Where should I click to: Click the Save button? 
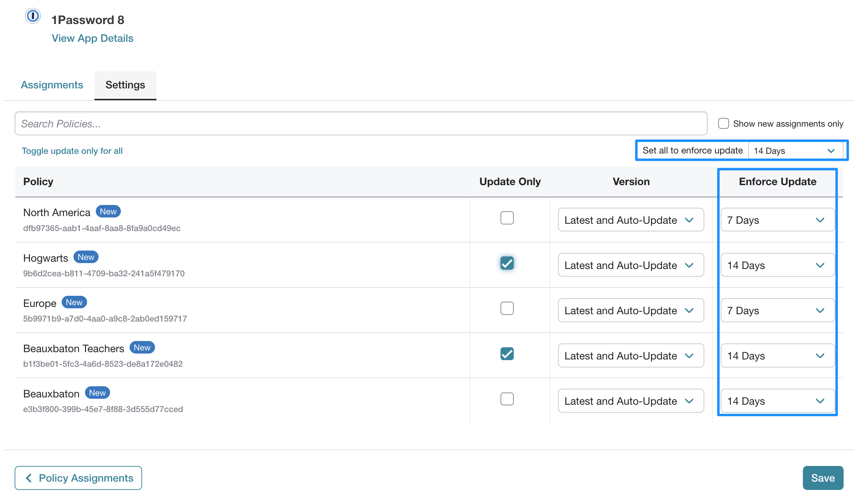coord(823,478)
